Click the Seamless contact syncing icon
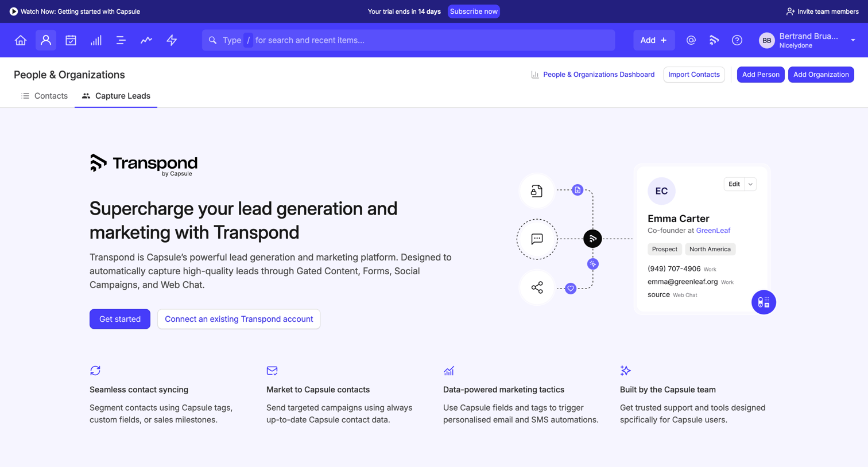The width and height of the screenshot is (868, 467). coord(95,371)
